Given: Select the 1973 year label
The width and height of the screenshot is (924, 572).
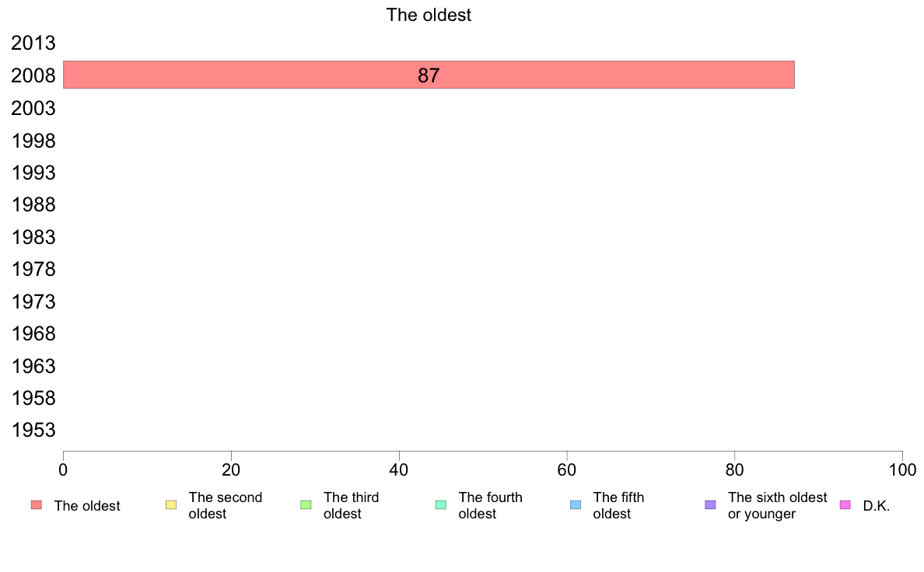Looking at the screenshot, I should [x=33, y=302].
